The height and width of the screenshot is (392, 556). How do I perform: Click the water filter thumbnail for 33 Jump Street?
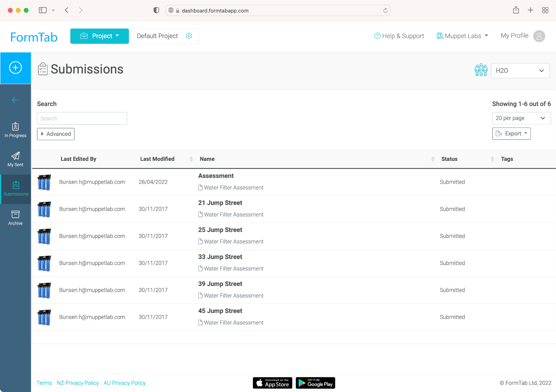(x=44, y=263)
